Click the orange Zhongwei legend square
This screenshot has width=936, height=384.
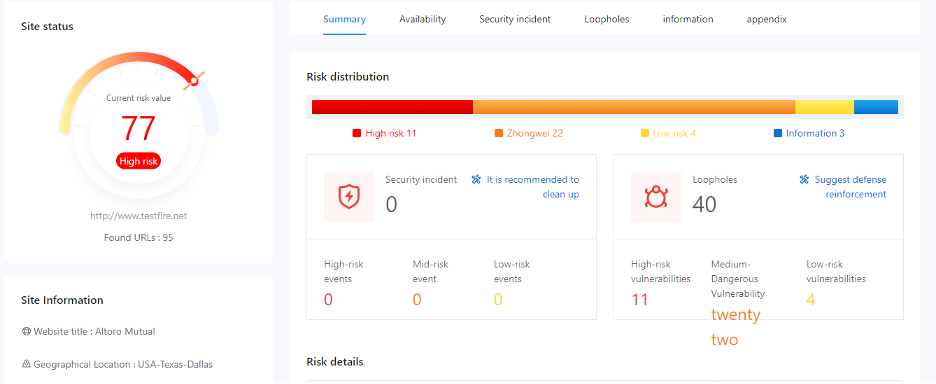click(x=499, y=134)
